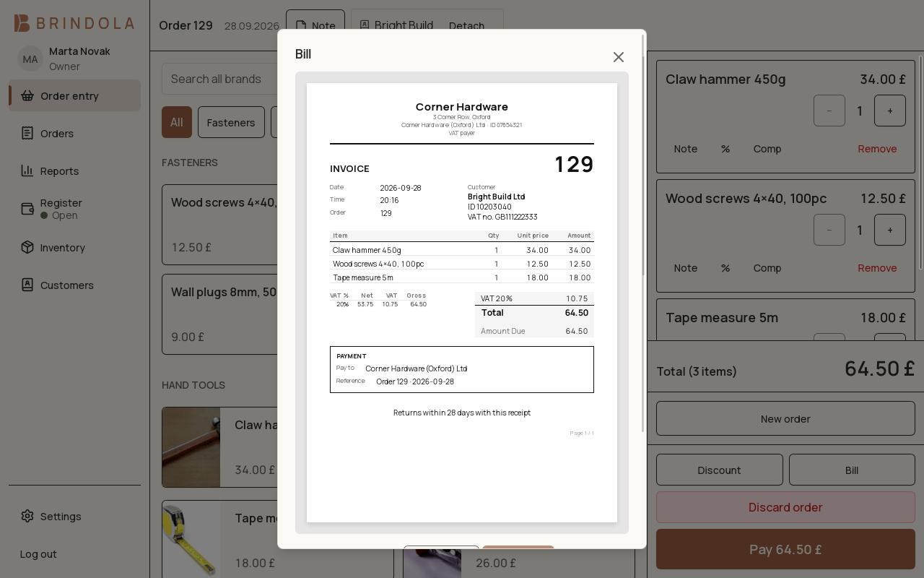Image resolution: width=924 pixels, height=578 pixels.
Task: Open the order Discount button
Action: 720,470
